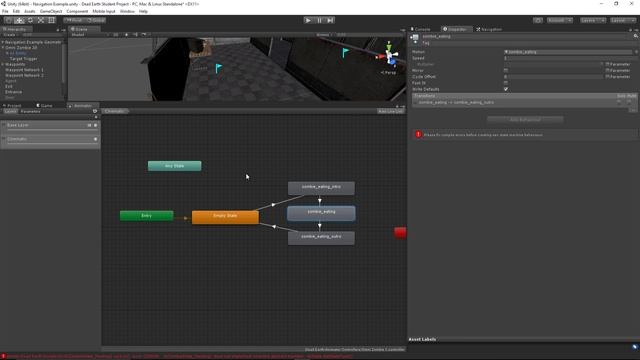The height and width of the screenshot is (360, 640).
Task: Select the Rotate tool in the toolbar
Action: pyautogui.click(x=30, y=20)
